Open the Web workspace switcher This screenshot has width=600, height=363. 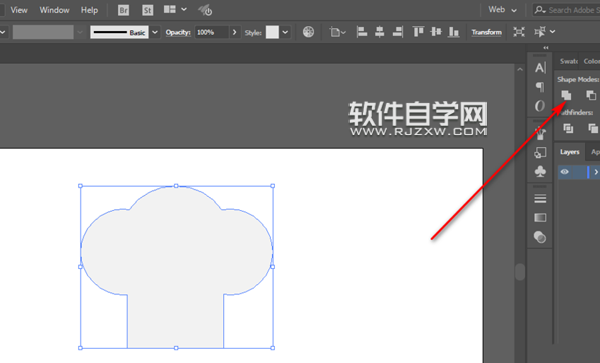pos(502,10)
